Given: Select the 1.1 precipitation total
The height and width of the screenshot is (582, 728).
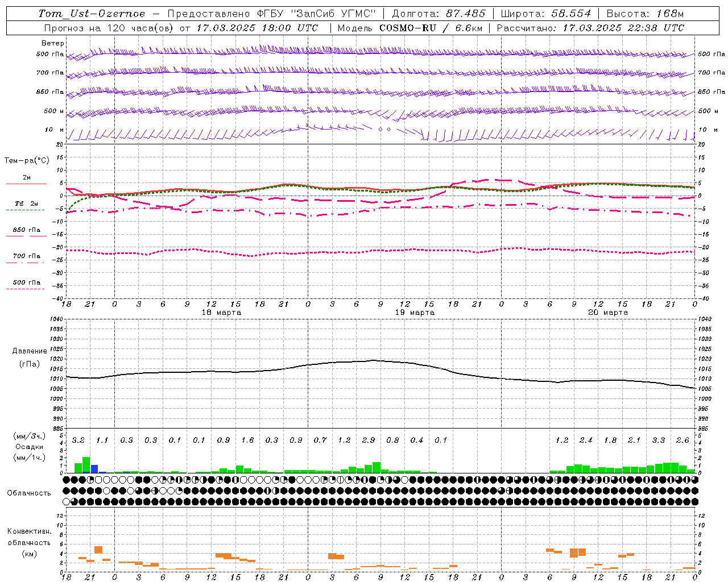Looking at the screenshot, I should pyautogui.click(x=102, y=440).
